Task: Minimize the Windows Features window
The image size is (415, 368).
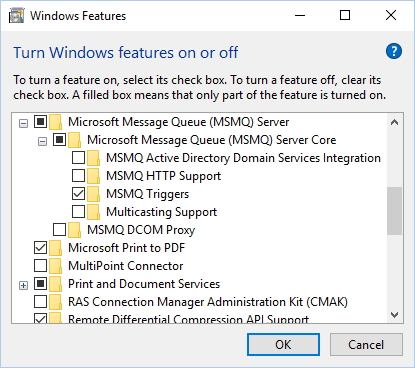Action: coord(300,15)
